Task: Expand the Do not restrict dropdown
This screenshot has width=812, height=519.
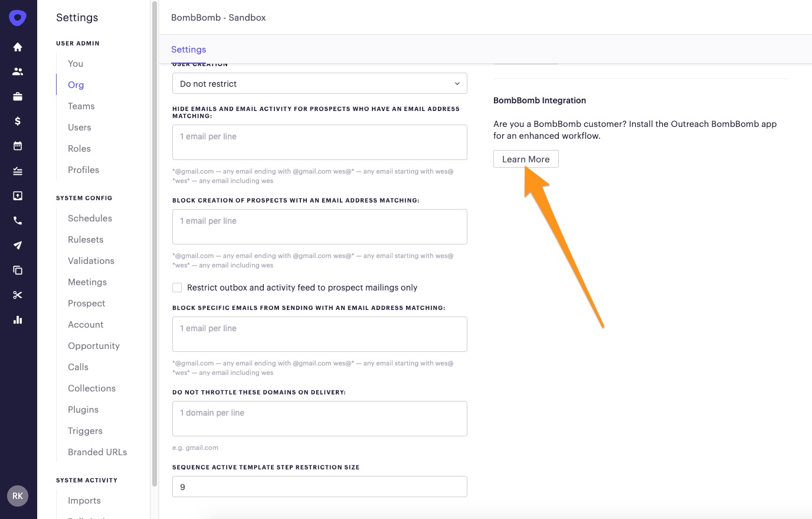Action: (x=320, y=83)
